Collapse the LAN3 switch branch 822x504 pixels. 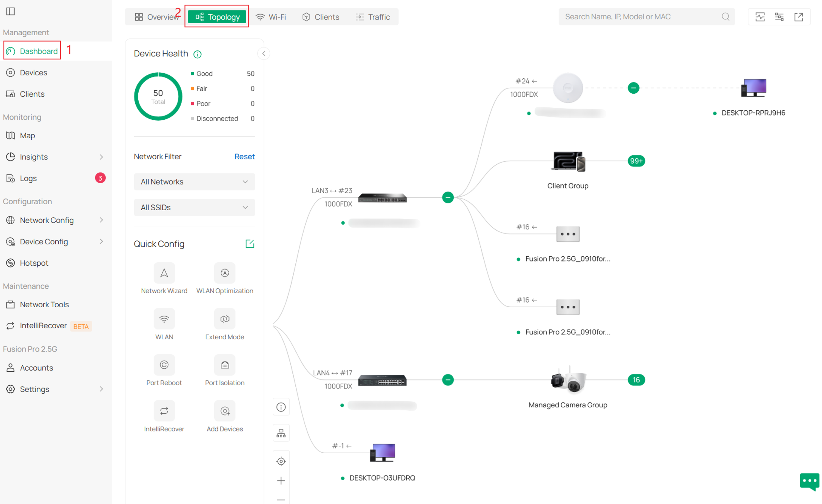pyautogui.click(x=448, y=197)
